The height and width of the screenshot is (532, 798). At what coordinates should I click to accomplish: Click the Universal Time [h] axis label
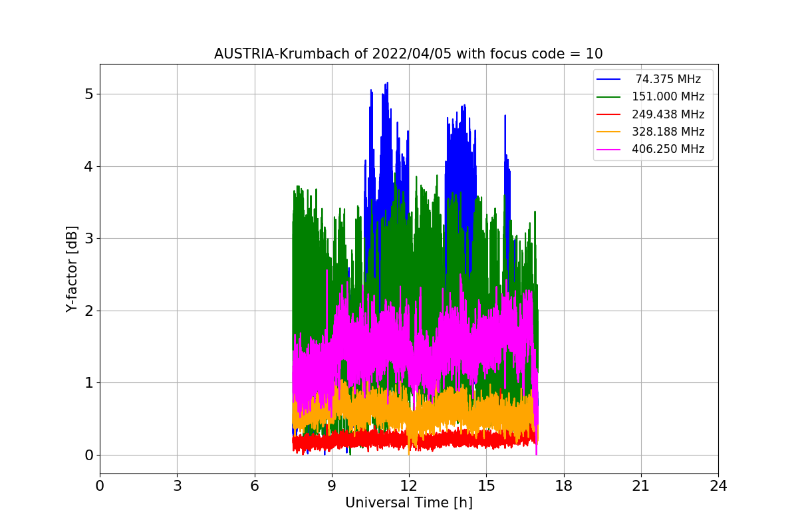coord(408,503)
